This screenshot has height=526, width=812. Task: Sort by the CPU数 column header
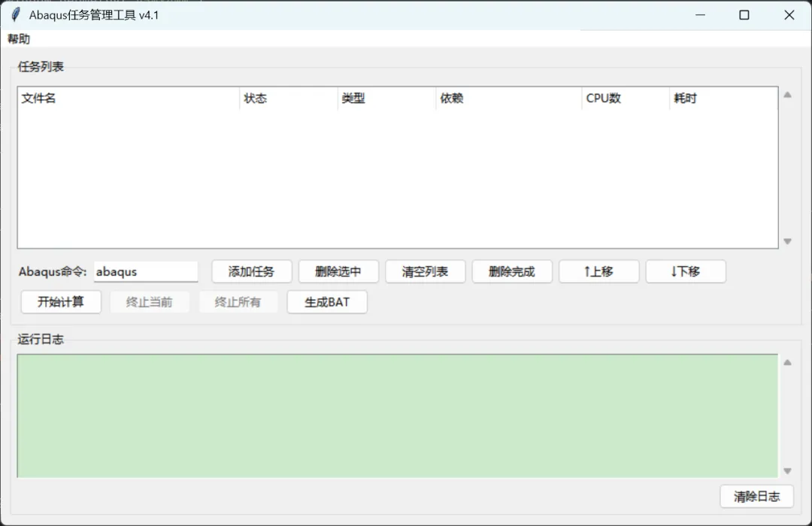tap(626, 98)
